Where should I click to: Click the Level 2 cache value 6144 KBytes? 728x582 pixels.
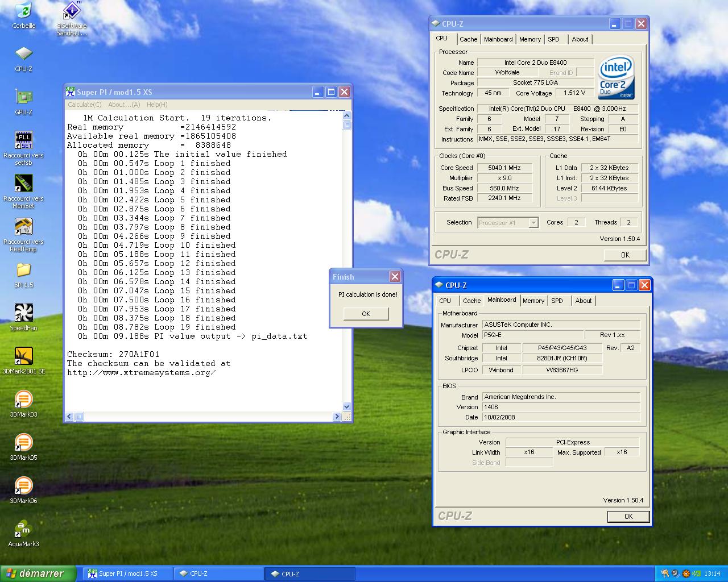click(x=609, y=188)
